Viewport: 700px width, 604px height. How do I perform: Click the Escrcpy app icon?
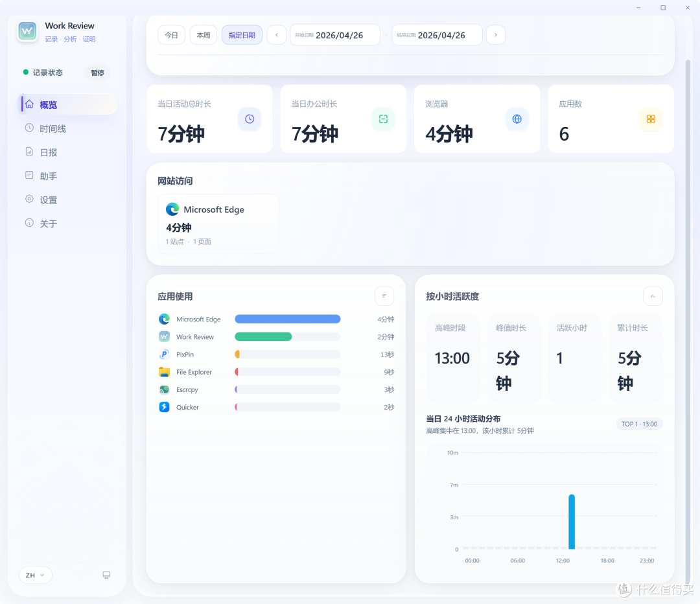coord(164,389)
